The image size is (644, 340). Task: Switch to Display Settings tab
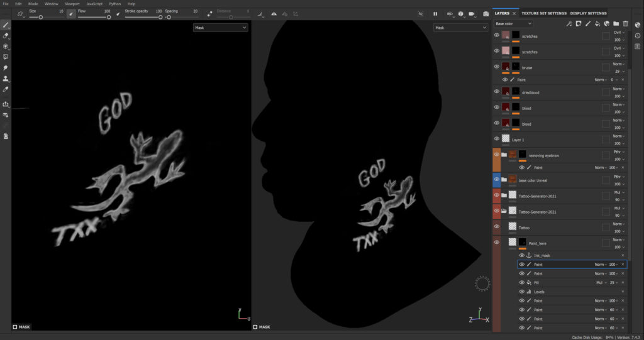[588, 13]
